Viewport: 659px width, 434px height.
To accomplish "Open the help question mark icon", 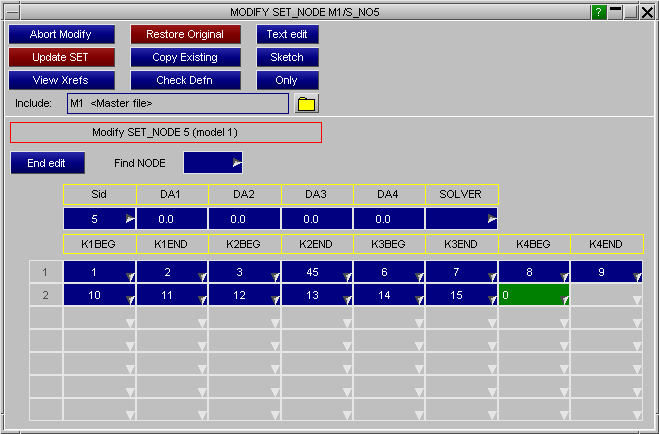I will click(598, 12).
